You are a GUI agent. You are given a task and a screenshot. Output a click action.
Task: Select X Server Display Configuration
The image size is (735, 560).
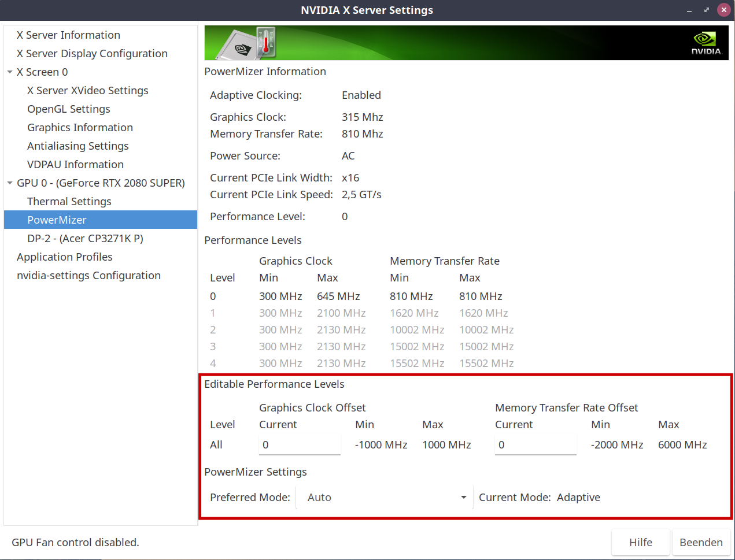pos(92,54)
